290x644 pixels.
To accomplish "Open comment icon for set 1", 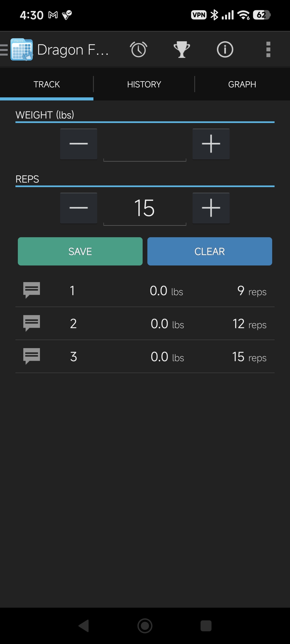I will point(32,290).
